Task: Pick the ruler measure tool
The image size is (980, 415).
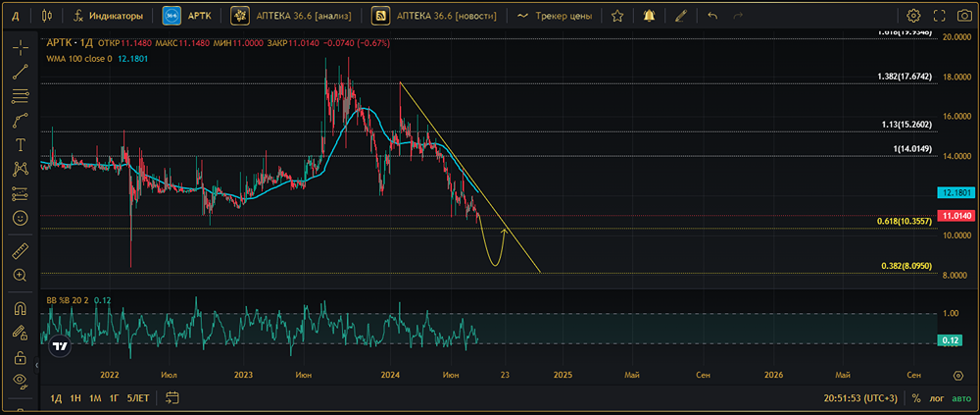Action: tap(20, 252)
